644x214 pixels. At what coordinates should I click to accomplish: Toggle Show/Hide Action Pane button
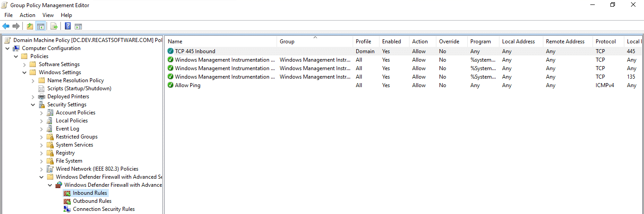pos(78,26)
